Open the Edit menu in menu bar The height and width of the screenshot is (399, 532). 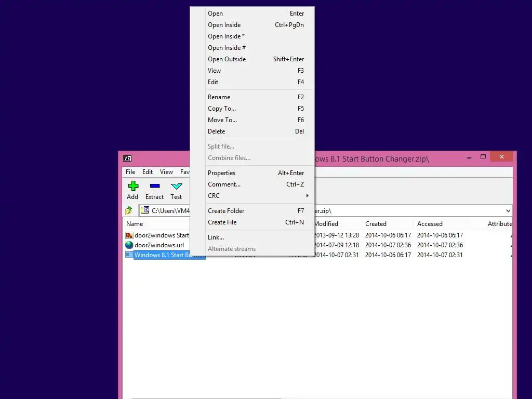147,172
